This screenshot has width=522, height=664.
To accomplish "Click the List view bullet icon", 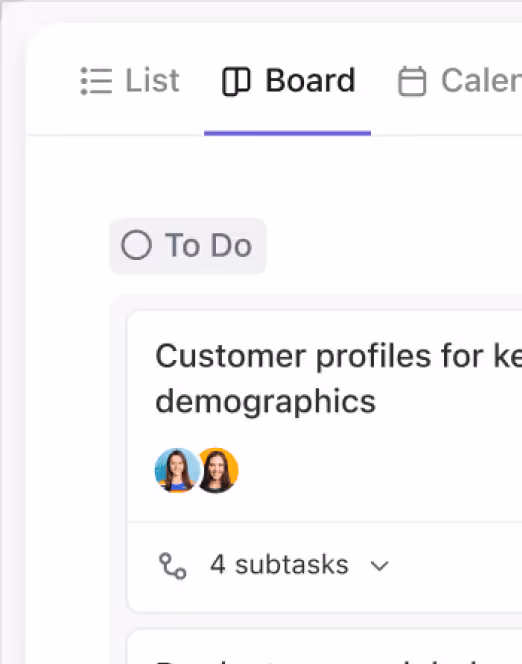I will (x=96, y=81).
